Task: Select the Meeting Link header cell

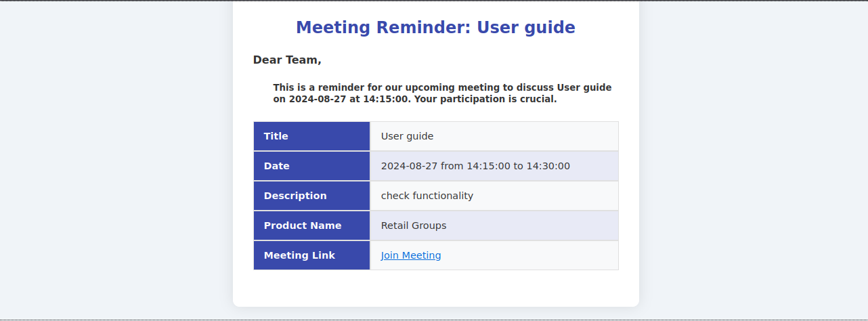Action: coord(311,255)
